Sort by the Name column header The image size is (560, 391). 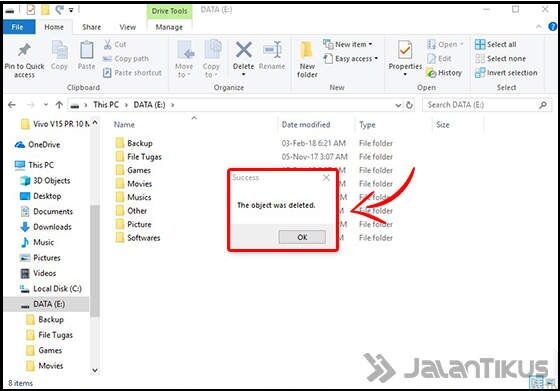[x=124, y=125]
